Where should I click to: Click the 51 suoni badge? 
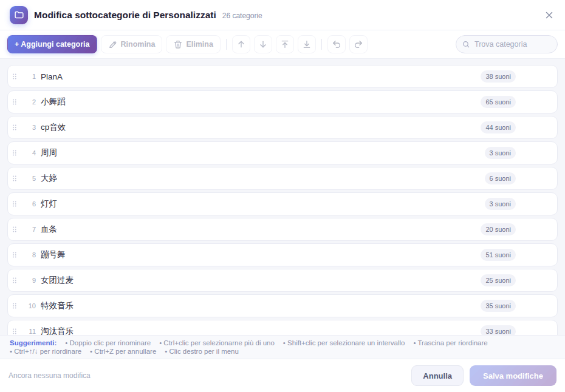click(498, 255)
